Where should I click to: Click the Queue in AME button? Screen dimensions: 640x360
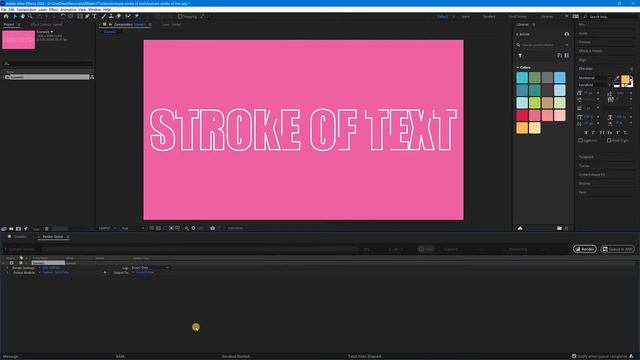coord(618,249)
